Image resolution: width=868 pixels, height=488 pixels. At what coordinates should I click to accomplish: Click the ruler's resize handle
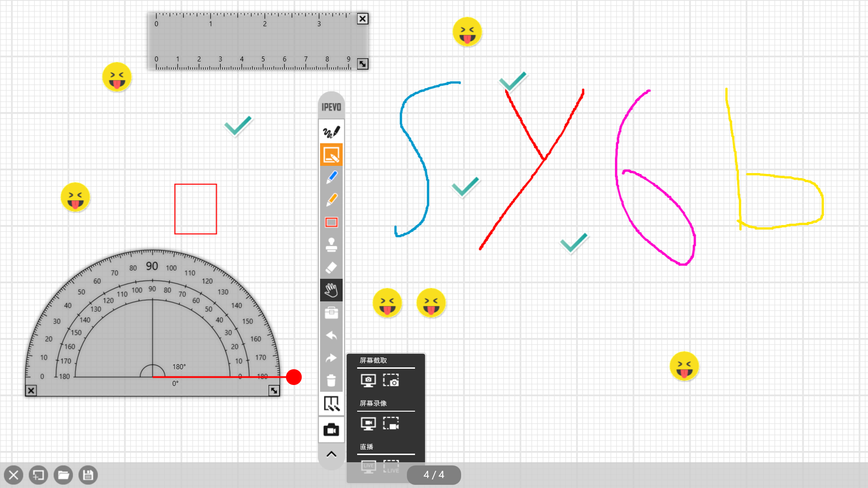coord(363,64)
